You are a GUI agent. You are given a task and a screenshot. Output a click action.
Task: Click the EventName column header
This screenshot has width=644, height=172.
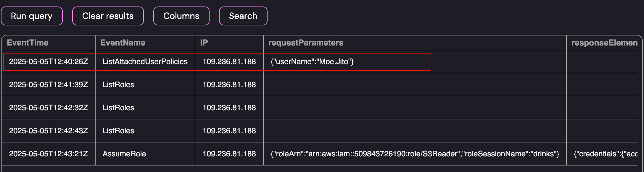pyautogui.click(x=123, y=43)
